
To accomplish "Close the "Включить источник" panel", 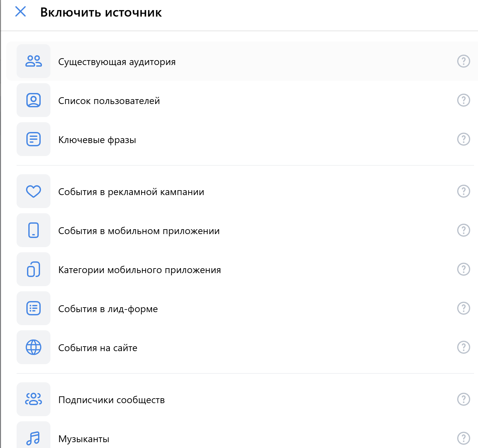I will pos(20,12).
